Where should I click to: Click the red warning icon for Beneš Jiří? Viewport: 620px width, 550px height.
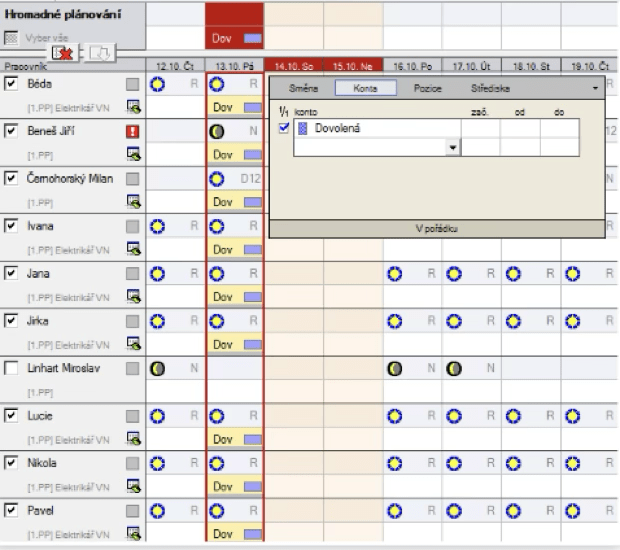click(x=132, y=131)
